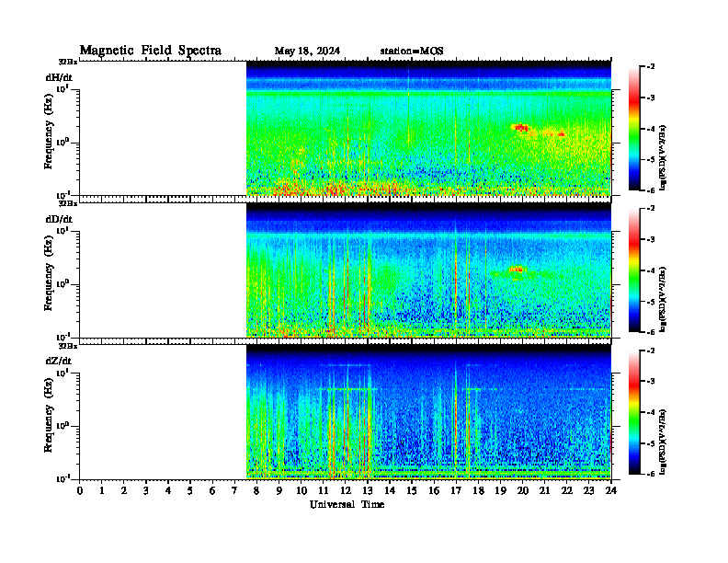Click hour 3 on the Universal Time axis
Image resolution: width=728 pixels, height=563 pixels.
[x=146, y=491]
